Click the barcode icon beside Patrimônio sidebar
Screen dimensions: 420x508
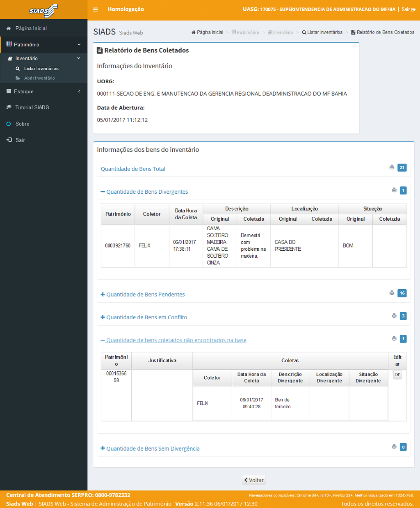pos(9,44)
